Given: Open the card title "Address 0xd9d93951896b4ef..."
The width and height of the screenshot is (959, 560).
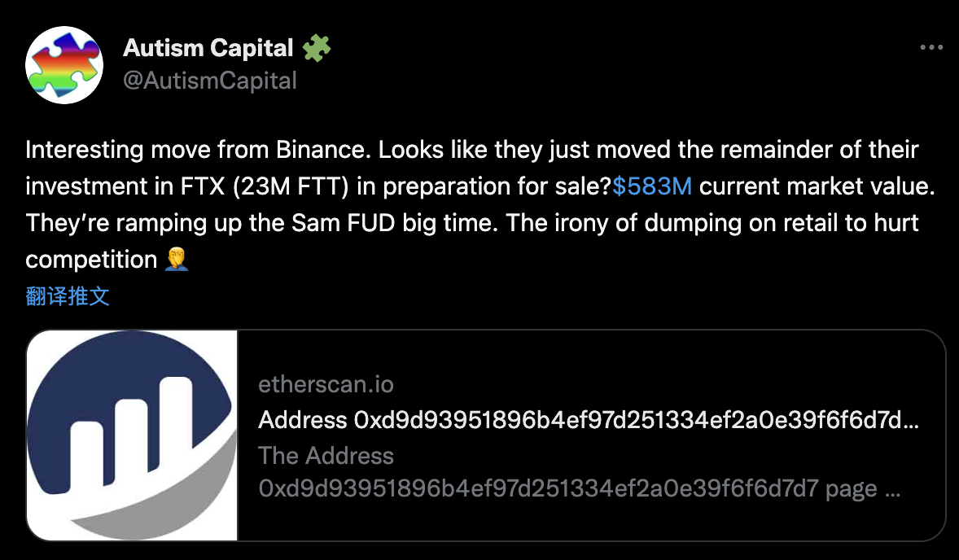Looking at the screenshot, I should coord(589,420).
